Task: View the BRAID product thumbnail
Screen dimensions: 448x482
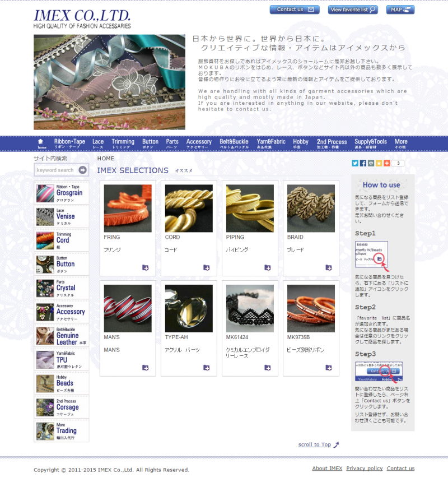Action: click(311, 208)
